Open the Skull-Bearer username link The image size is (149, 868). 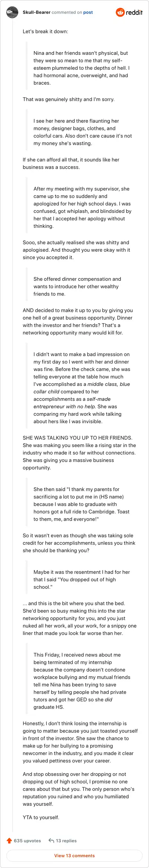pos(37,12)
